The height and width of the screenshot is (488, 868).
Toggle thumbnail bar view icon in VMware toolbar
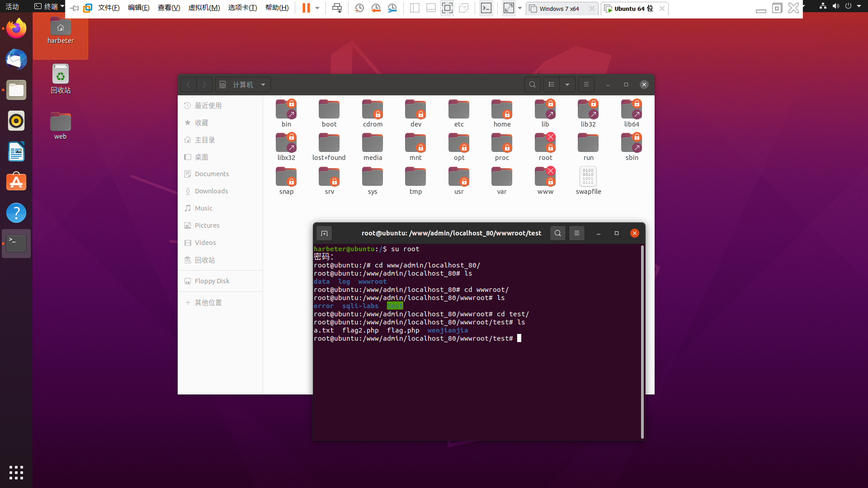431,8
